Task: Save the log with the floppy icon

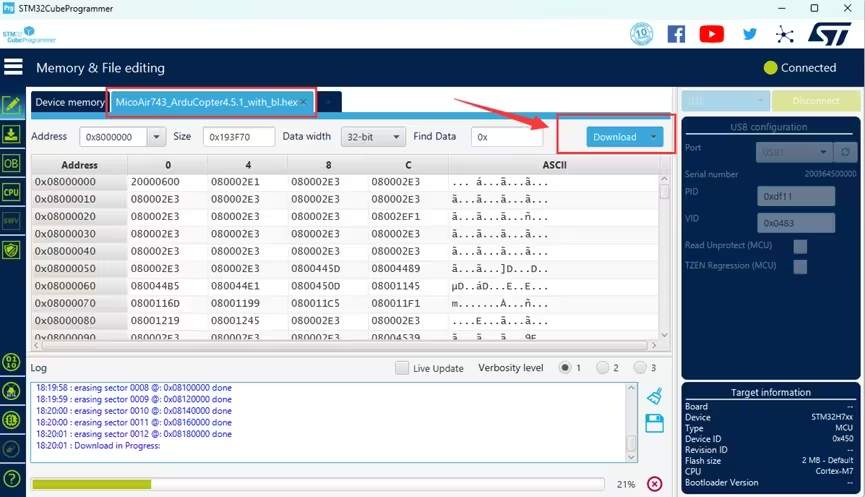Action: click(655, 424)
